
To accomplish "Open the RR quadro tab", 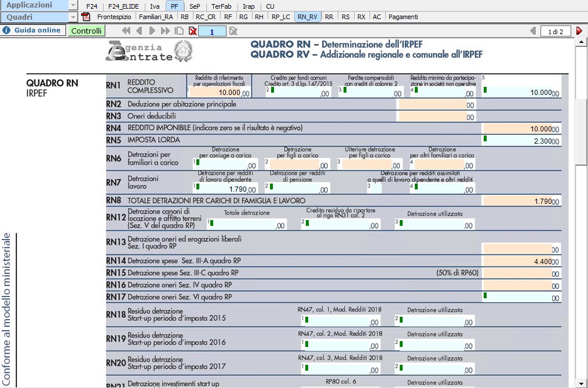I will [329, 17].
